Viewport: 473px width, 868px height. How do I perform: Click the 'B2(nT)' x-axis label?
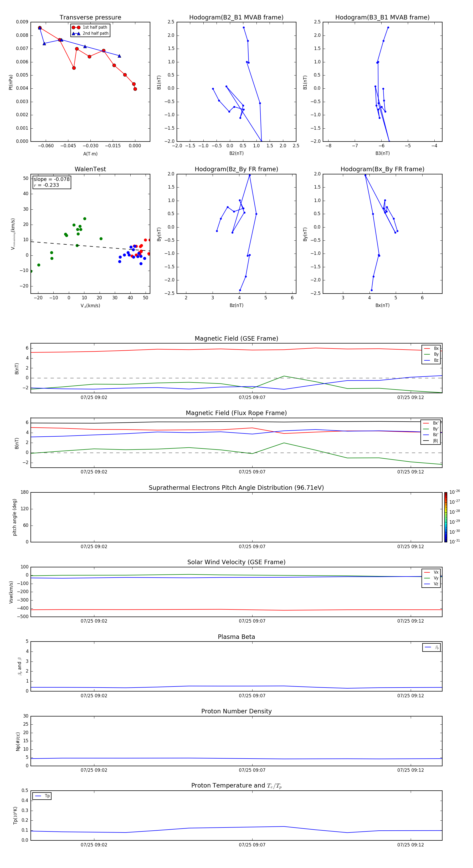(x=236, y=153)
